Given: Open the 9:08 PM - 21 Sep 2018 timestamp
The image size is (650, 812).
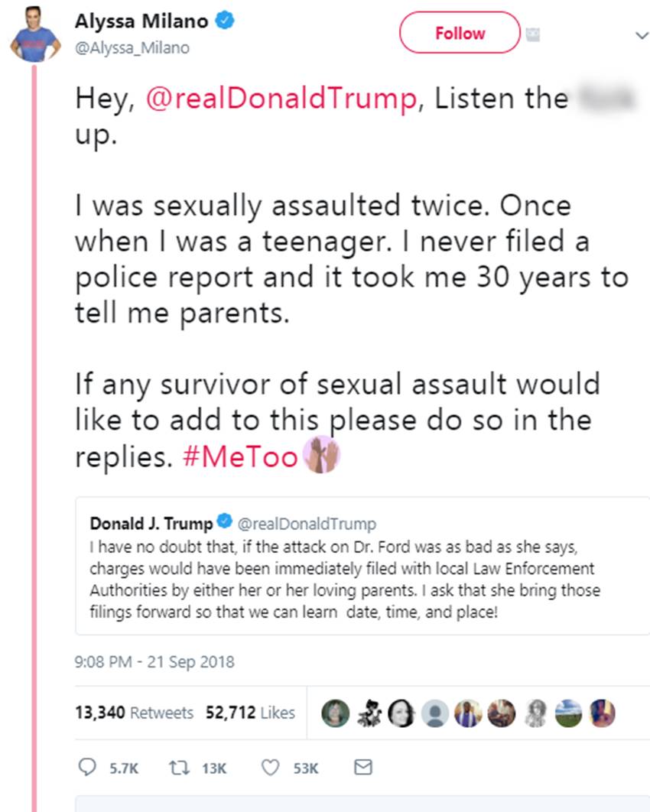Looking at the screenshot, I should (154, 661).
